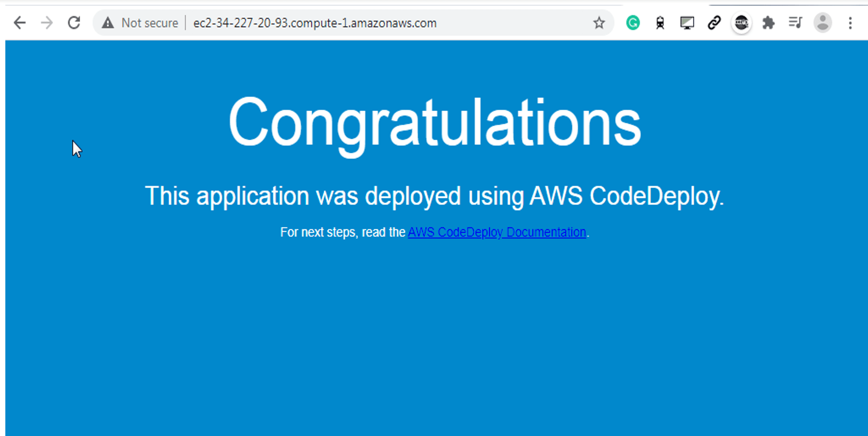
Task: Open the dark circular extension icon
Action: (x=741, y=23)
